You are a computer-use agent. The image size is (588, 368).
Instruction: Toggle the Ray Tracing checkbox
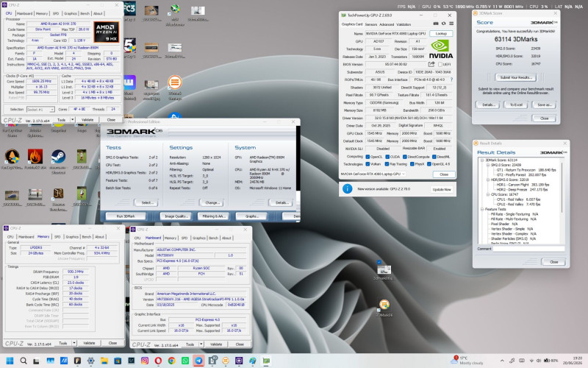387,164
